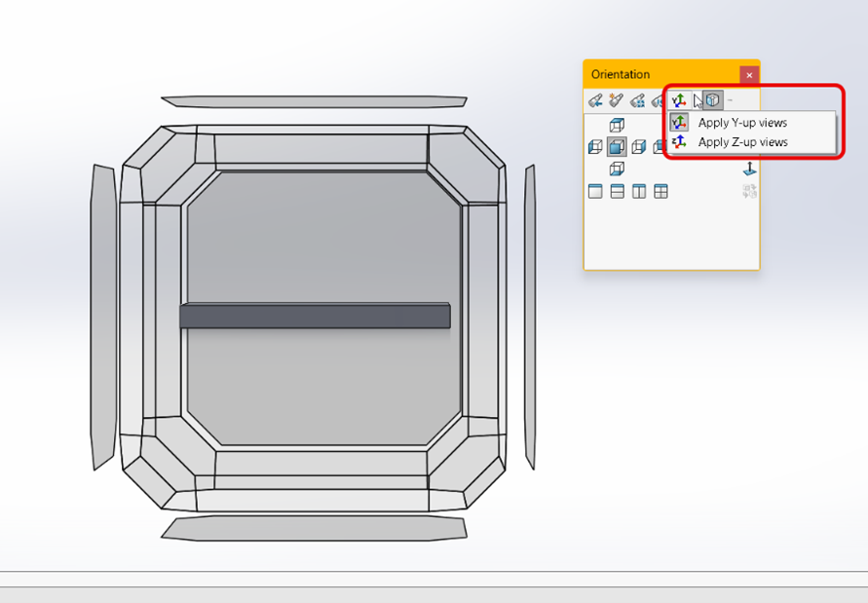This screenshot has width=868, height=603.
Task: Choose Apply Y-up views
Action: (x=752, y=123)
